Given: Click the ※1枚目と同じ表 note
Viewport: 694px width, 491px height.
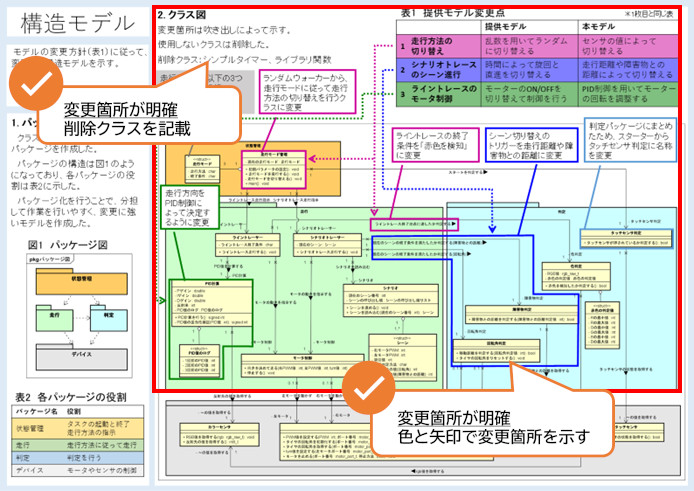Looking at the screenshot, I should (648, 14).
